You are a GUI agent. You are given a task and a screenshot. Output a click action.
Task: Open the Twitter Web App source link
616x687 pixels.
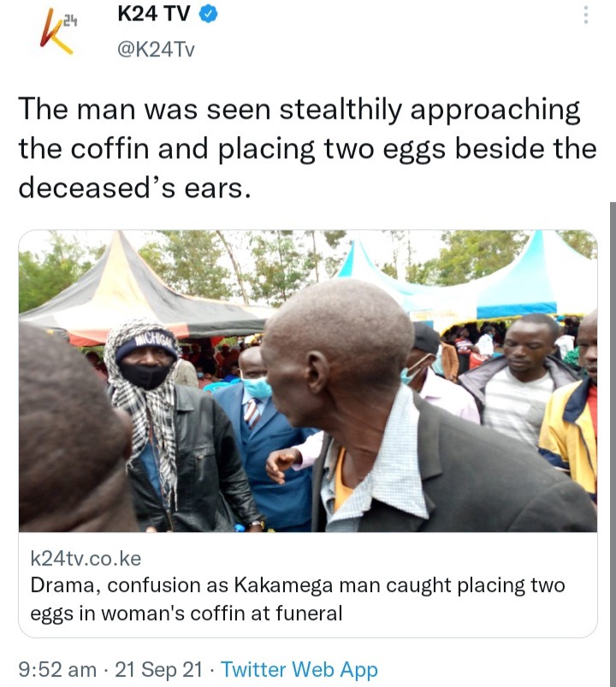pyautogui.click(x=299, y=670)
